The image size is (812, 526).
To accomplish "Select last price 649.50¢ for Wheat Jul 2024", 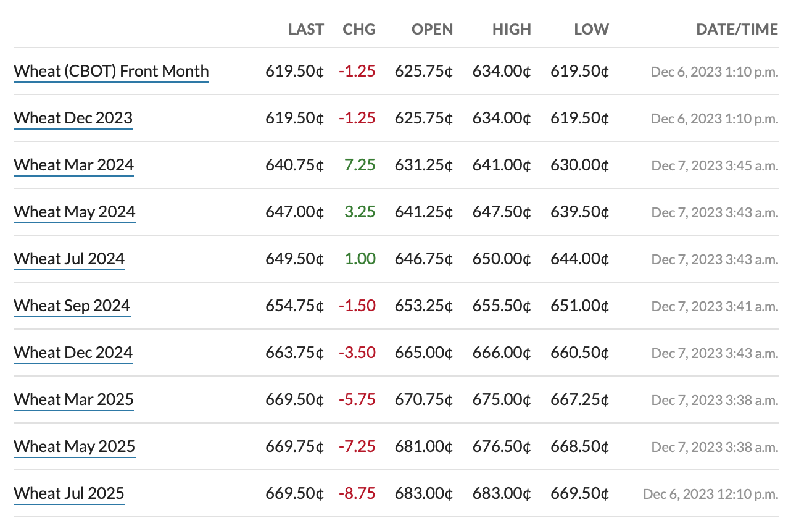I will 295,259.
